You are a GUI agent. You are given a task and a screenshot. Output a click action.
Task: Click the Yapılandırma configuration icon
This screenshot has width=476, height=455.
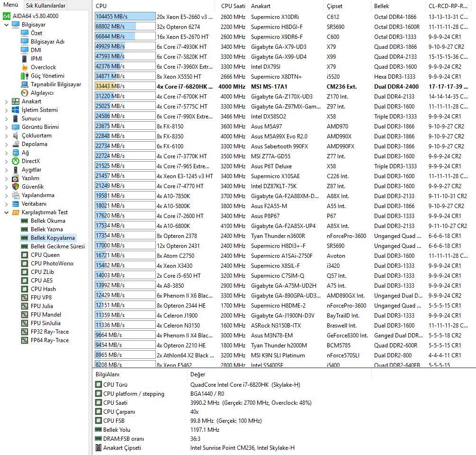16,195
